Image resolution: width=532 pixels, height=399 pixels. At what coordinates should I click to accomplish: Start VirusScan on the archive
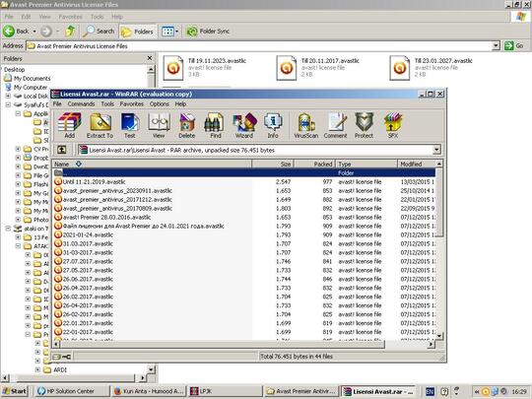click(x=306, y=125)
